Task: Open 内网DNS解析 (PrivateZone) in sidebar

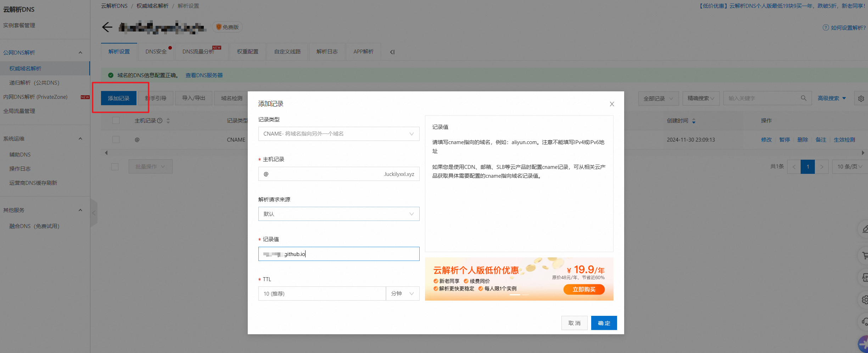Action: coord(35,97)
